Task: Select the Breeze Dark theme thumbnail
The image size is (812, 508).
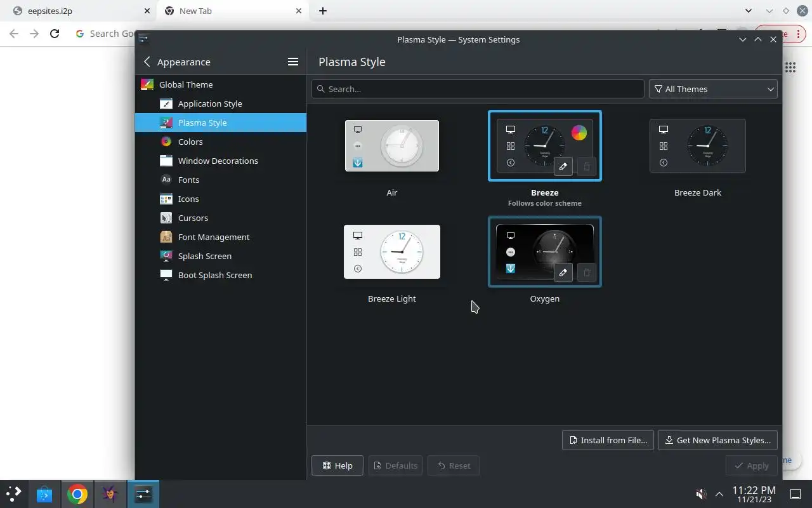Action: [x=698, y=145]
